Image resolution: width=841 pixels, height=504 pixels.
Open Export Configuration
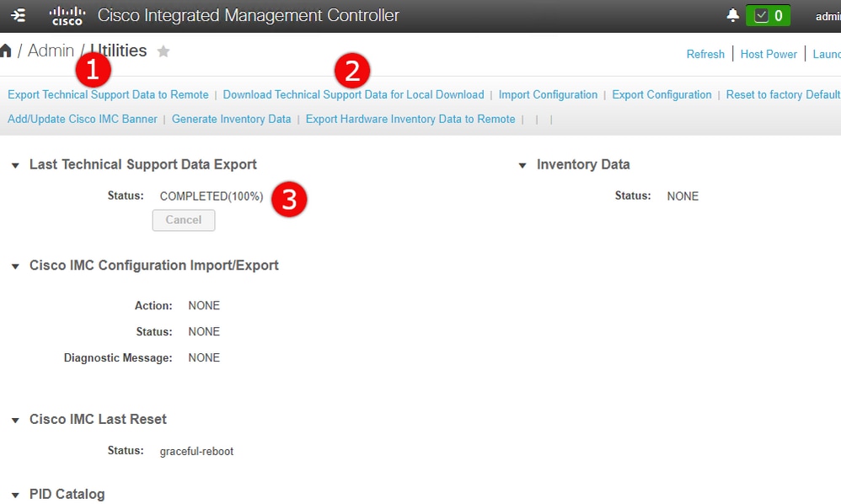click(x=662, y=94)
